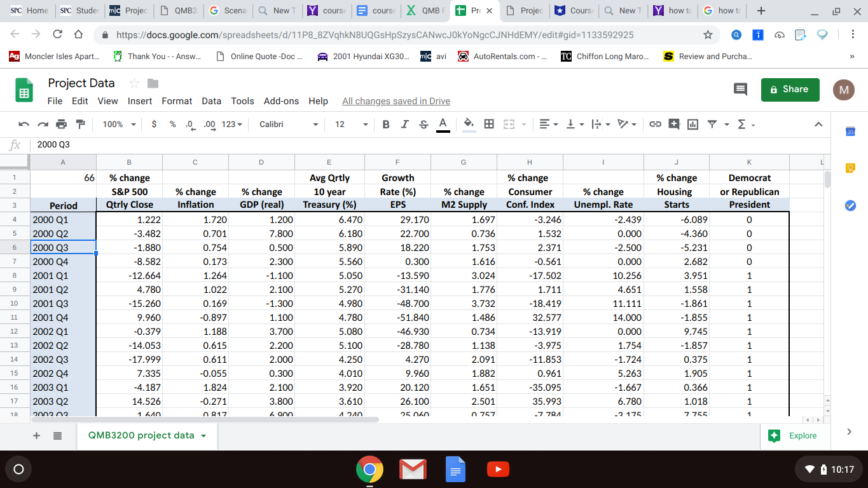Add a new sheet
The image size is (868, 488).
click(36, 436)
